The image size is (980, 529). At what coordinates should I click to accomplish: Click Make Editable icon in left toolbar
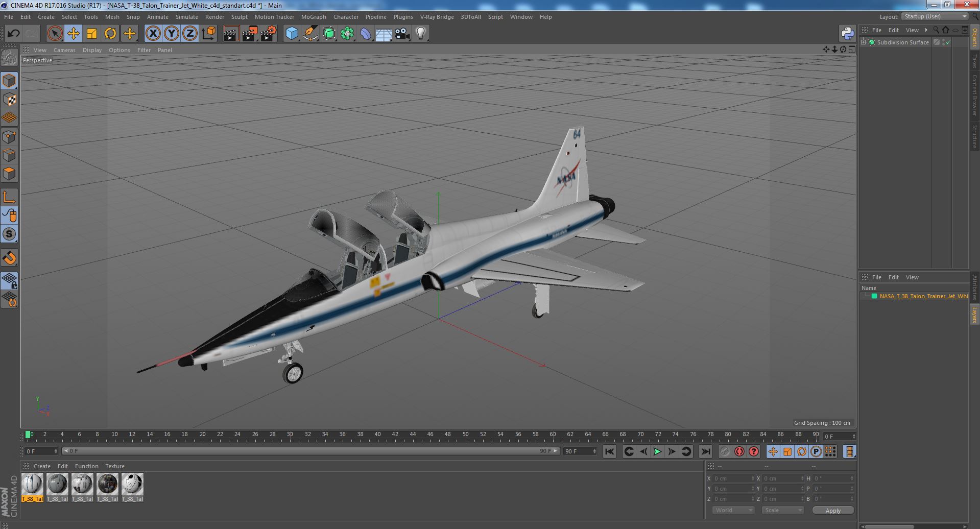pos(9,58)
